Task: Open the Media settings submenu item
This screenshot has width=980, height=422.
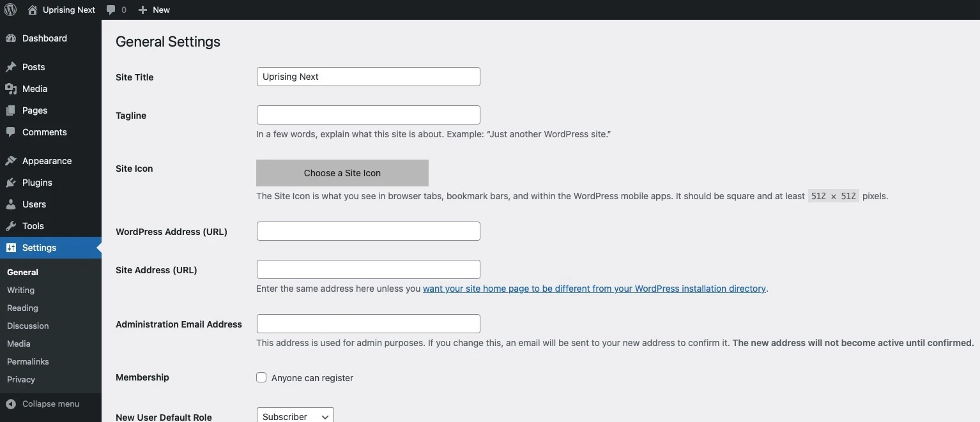Action: tap(19, 343)
